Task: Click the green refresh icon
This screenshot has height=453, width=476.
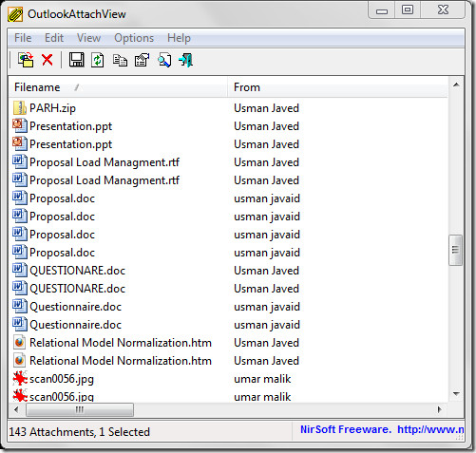Action: 98,60
